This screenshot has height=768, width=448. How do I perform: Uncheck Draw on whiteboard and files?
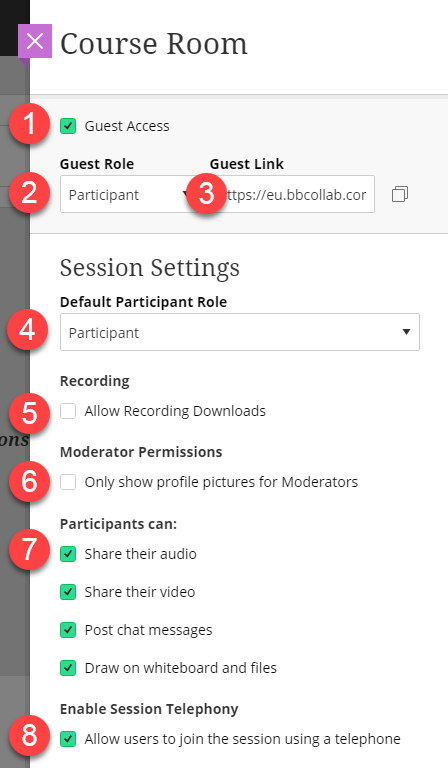(x=68, y=668)
